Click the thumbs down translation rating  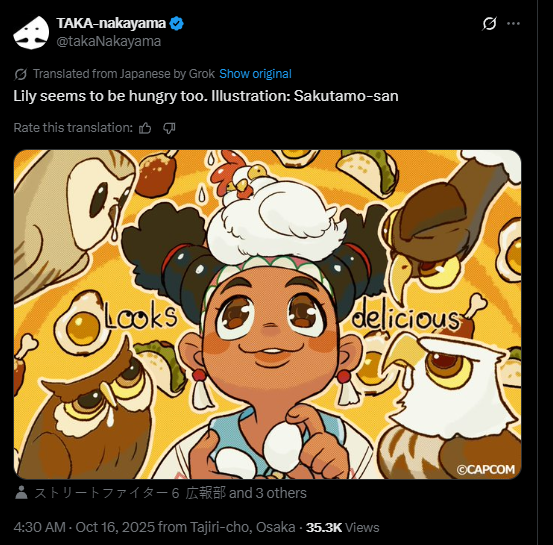tap(169, 128)
